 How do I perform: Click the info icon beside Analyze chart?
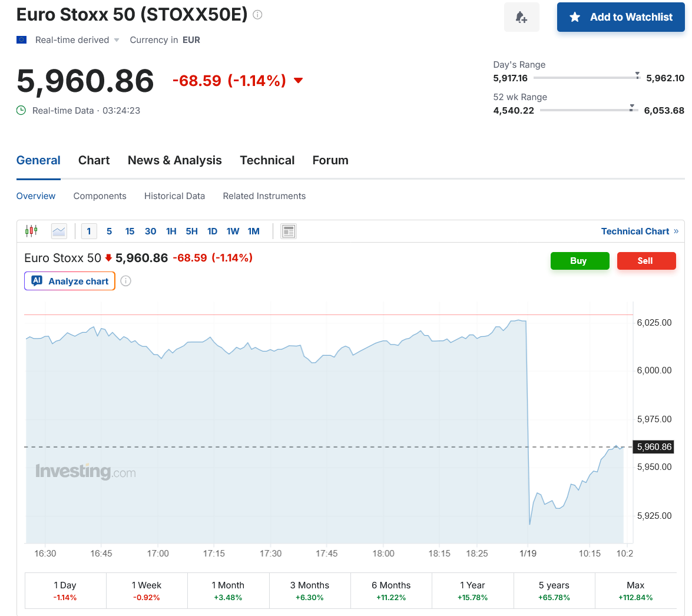126,281
